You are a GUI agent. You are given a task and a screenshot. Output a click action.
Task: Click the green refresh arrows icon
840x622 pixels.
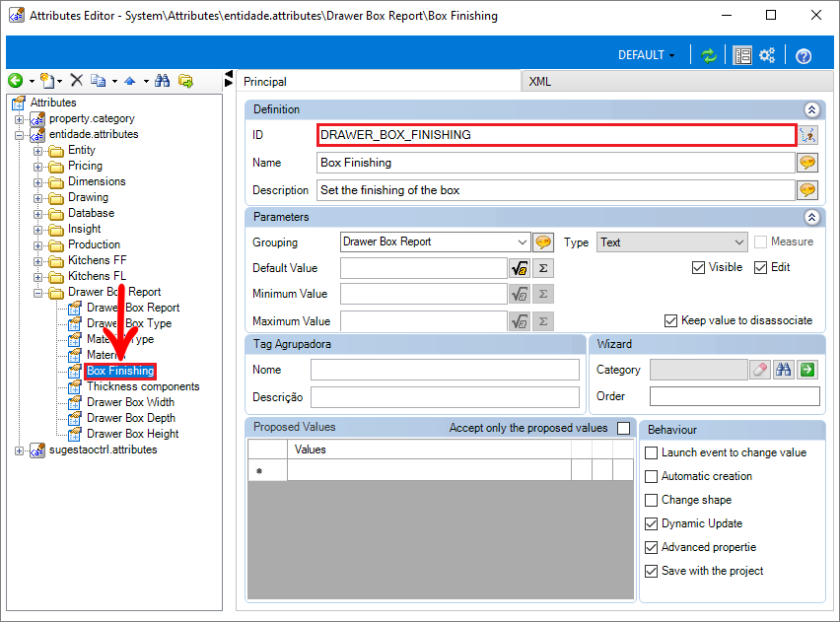pos(709,55)
